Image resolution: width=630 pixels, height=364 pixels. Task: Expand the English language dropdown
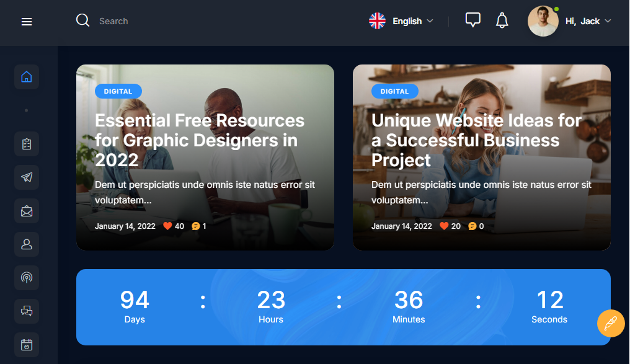[x=401, y=21]
